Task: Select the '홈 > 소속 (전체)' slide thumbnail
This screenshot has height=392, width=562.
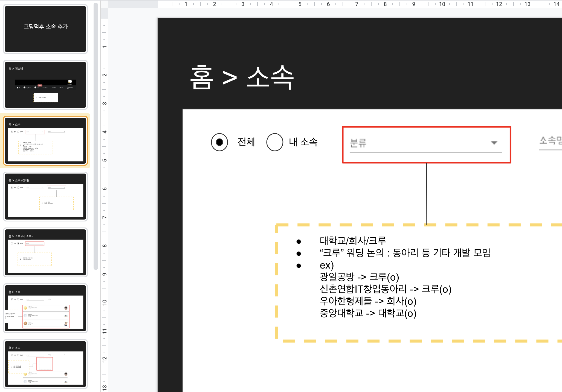Action: pyautogui.click(x=45, y=197)
